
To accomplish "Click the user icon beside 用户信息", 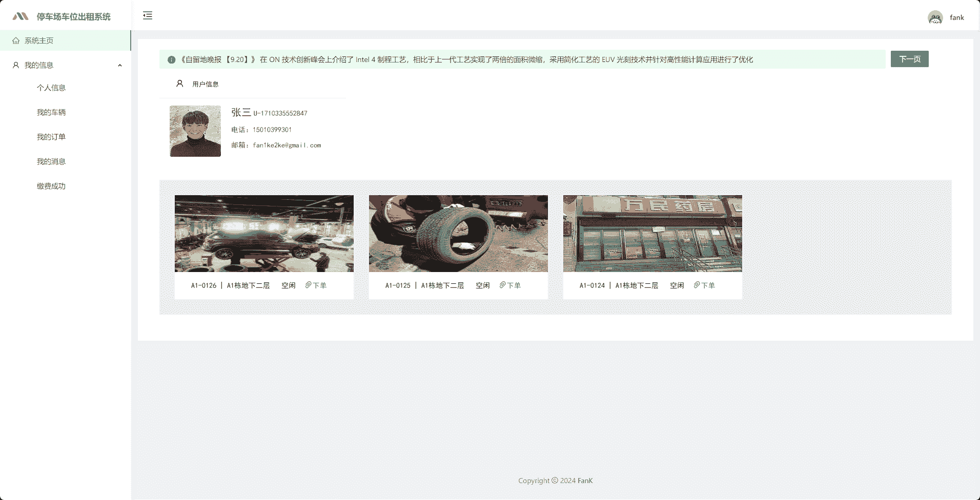I will (x=180, y=84).
